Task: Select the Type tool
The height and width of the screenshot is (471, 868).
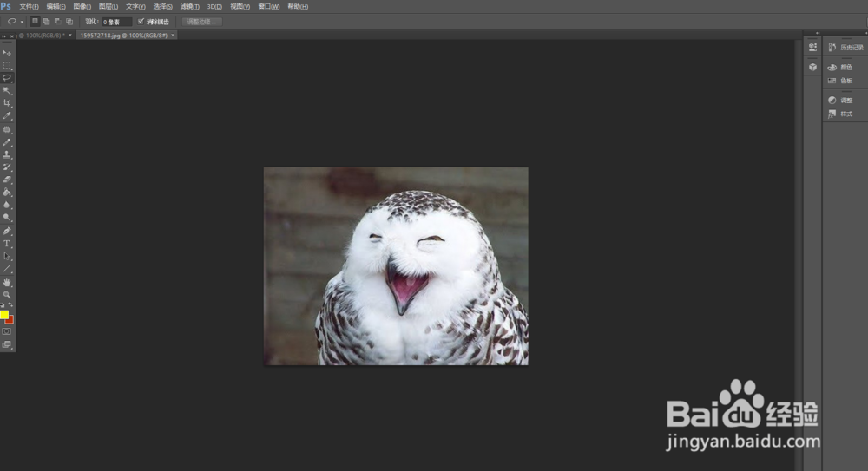Action: click(7, 244)
